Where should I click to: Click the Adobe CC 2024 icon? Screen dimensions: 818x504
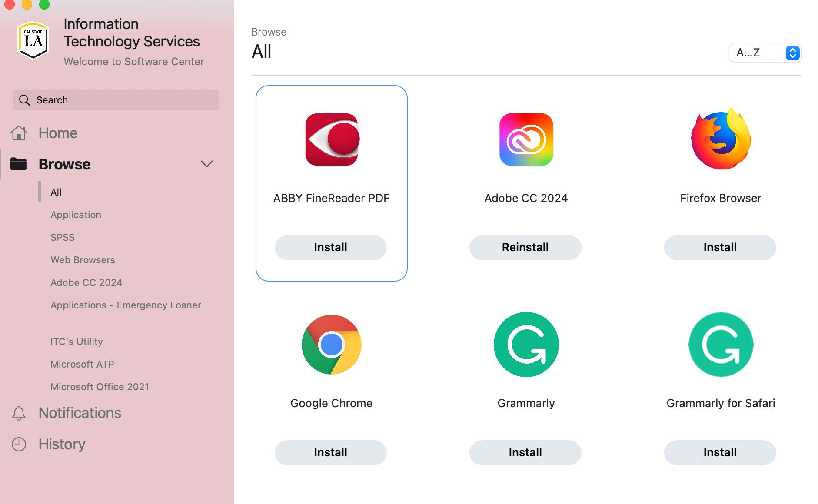[525, 139]
